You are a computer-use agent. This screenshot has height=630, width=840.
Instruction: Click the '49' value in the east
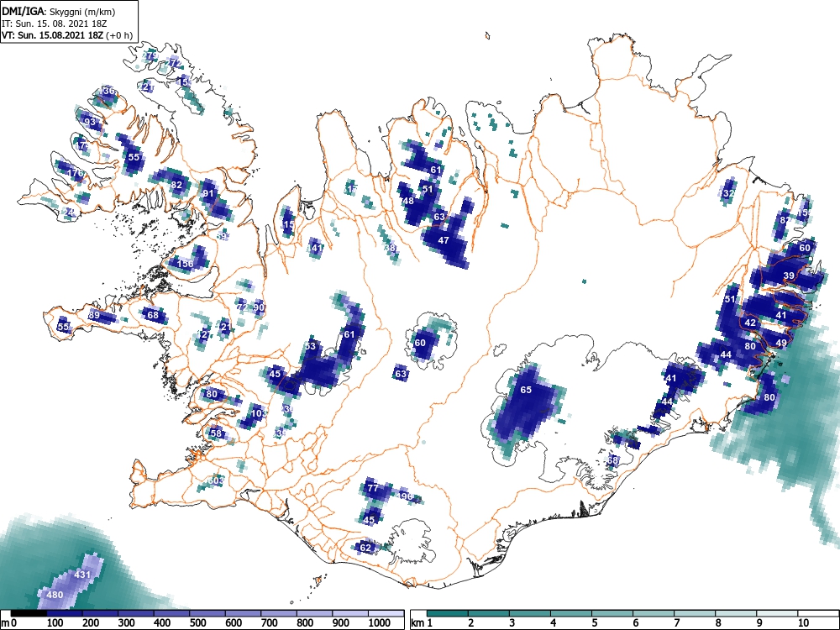pyautogui.click(x=781, y=343)
